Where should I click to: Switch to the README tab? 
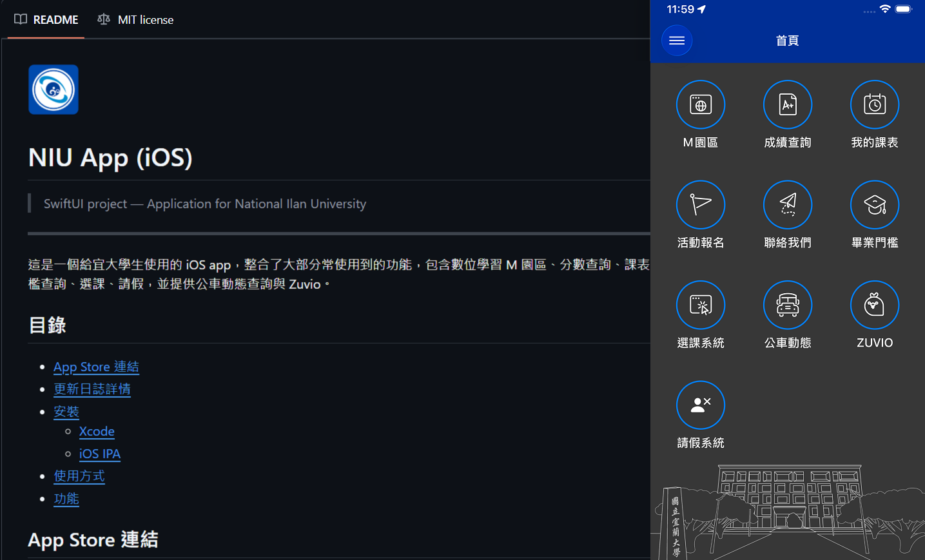[x=46, y=20]
